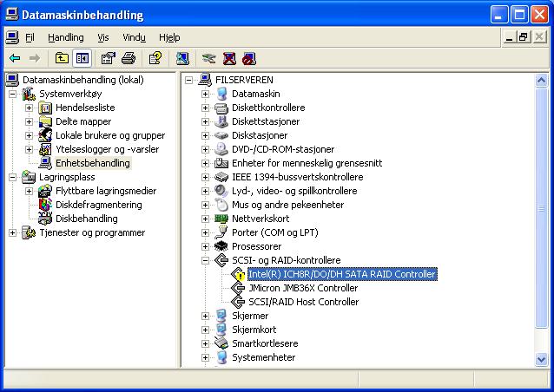The width and height of the screenshot is (554, 392).
Task: Collapse the FILSERVEREN root node
Action: [x=188, y=80]
